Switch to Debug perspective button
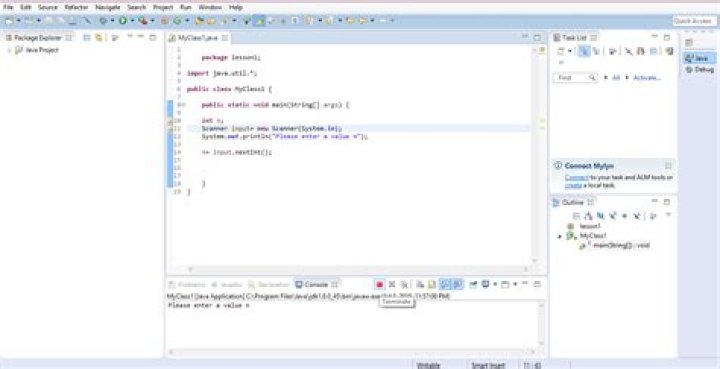720x369 pixels. tap(699, 70)
